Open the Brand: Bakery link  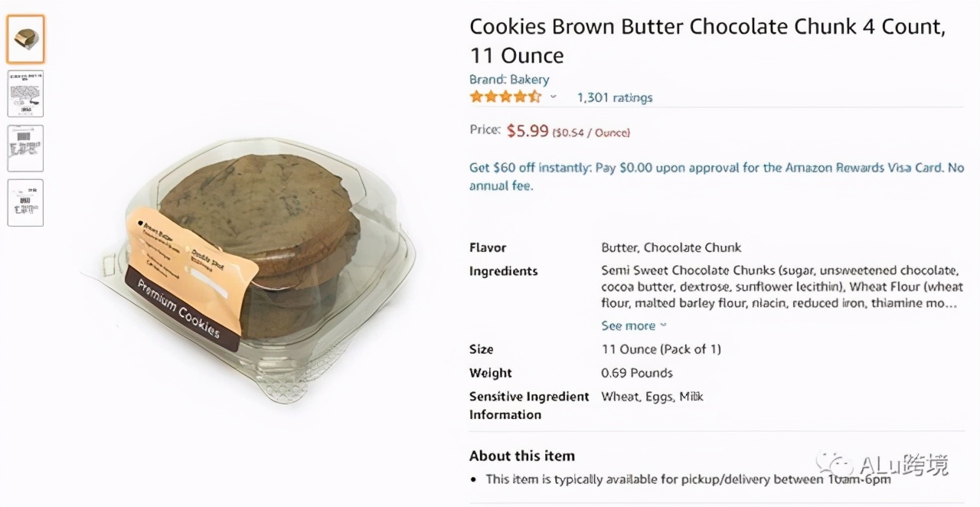click(509, 80)
